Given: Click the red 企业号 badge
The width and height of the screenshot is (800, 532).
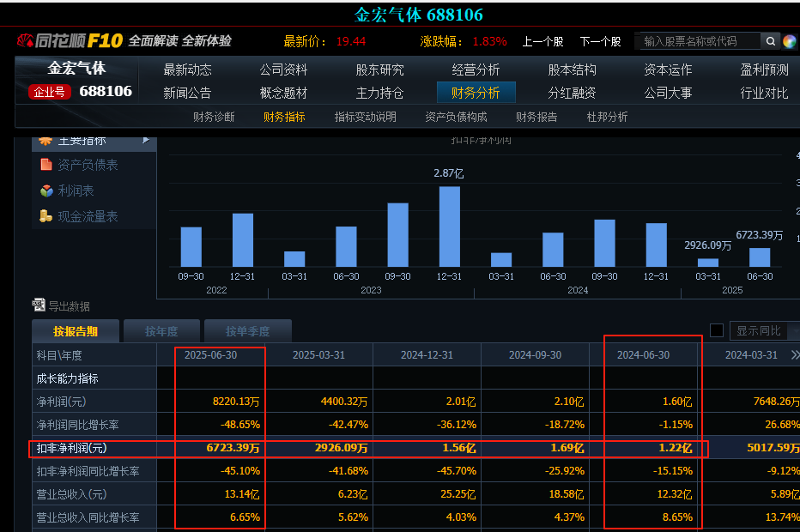Looking at the screenshot, I should click(50, 92).
